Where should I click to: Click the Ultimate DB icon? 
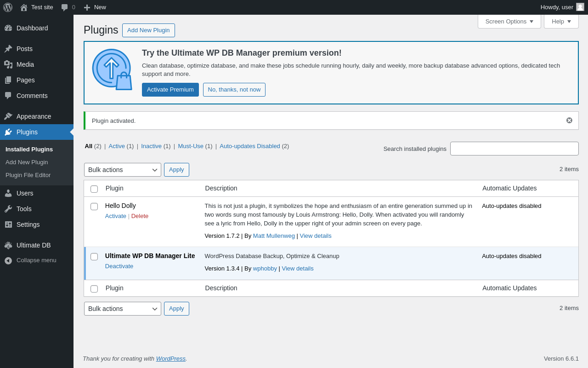[x=8, y=245]
